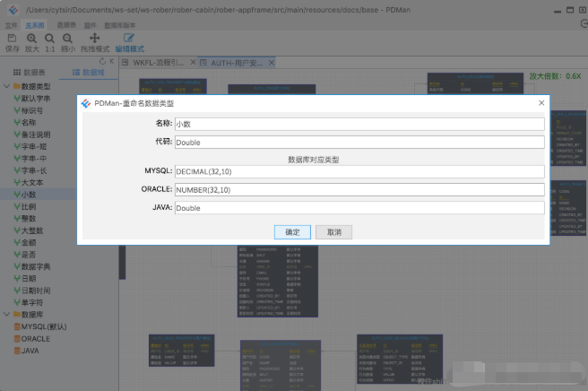Click the refresh icon above the sidebar

102,61
